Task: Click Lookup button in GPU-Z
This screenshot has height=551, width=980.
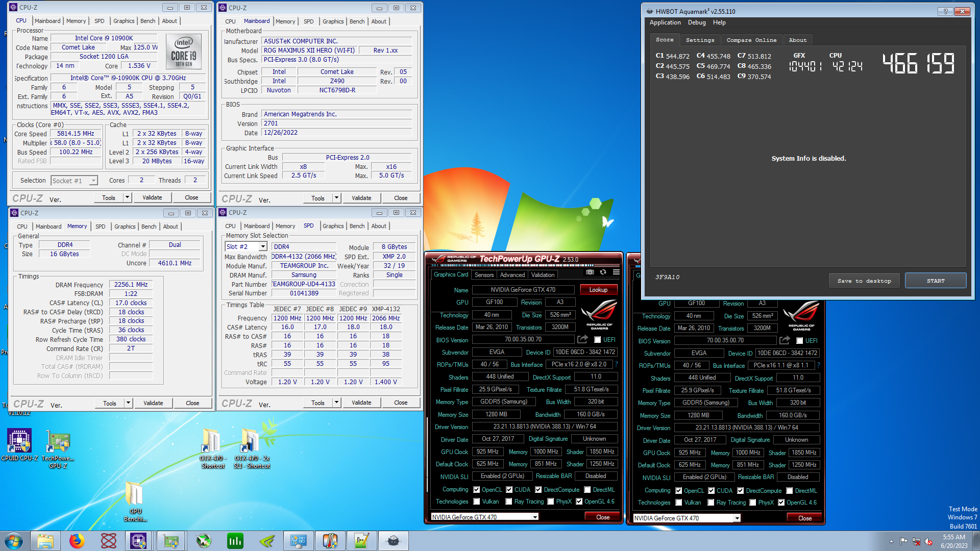Action: (x=598, y=290)
